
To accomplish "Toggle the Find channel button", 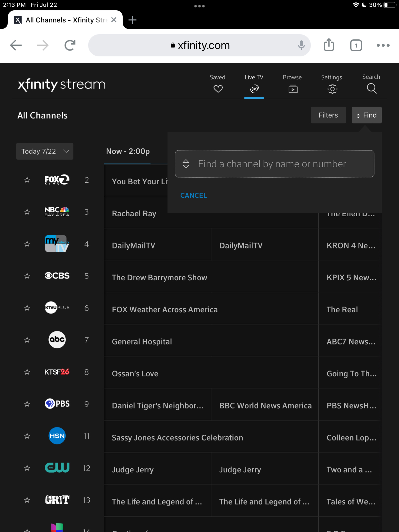I will coord(367,115).
